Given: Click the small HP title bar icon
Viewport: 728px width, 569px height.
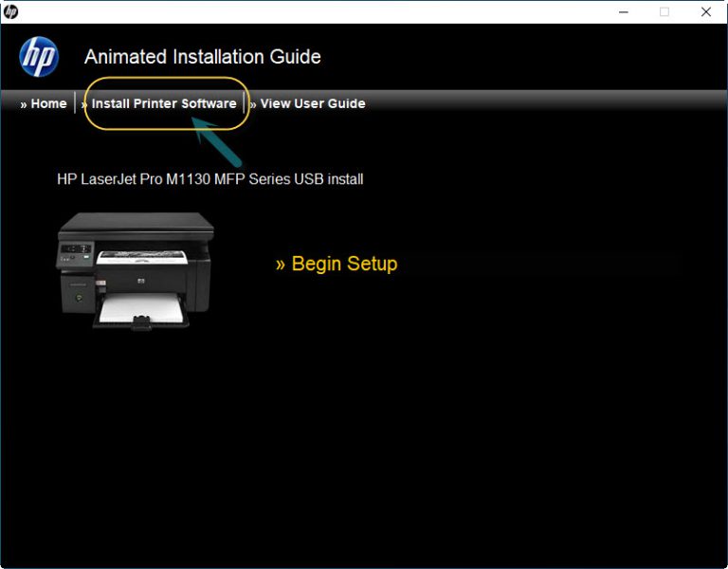Looking at the screenshot, I should pos(10,11).
